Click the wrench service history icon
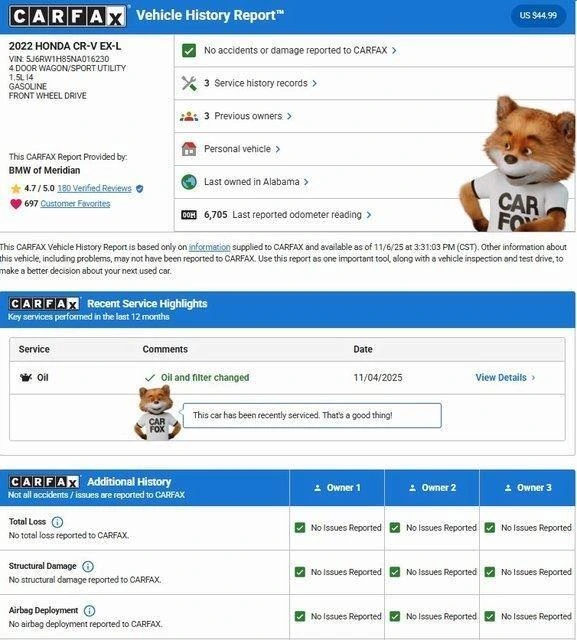 point(189,83)
